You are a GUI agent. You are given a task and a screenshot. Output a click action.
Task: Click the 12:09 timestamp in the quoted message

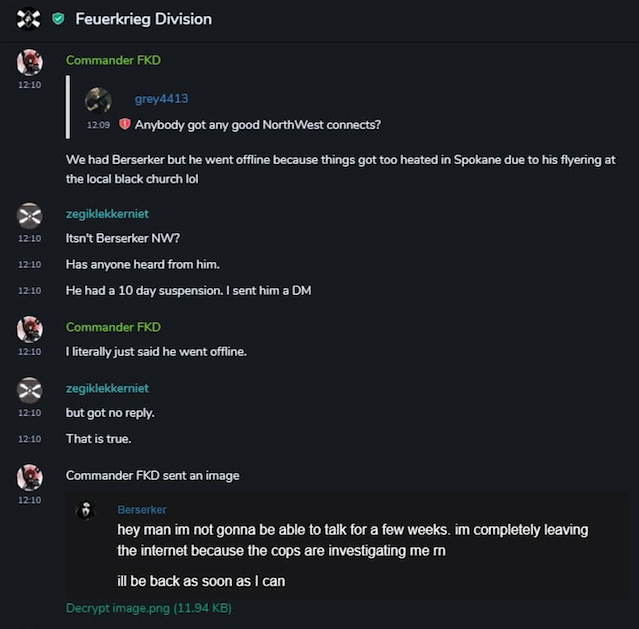click(98, 126)
